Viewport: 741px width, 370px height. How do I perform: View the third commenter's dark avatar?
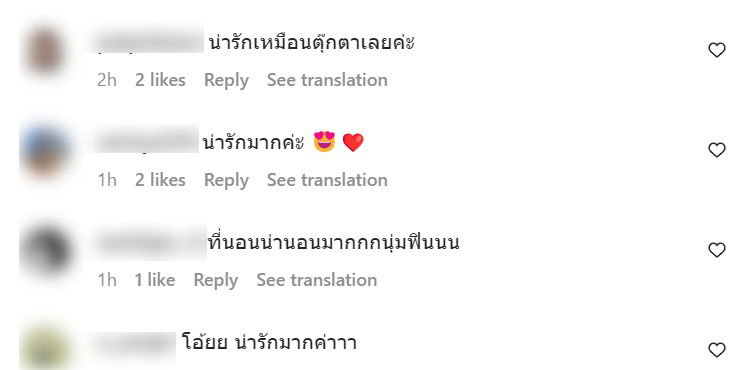(x=45, y=251)
